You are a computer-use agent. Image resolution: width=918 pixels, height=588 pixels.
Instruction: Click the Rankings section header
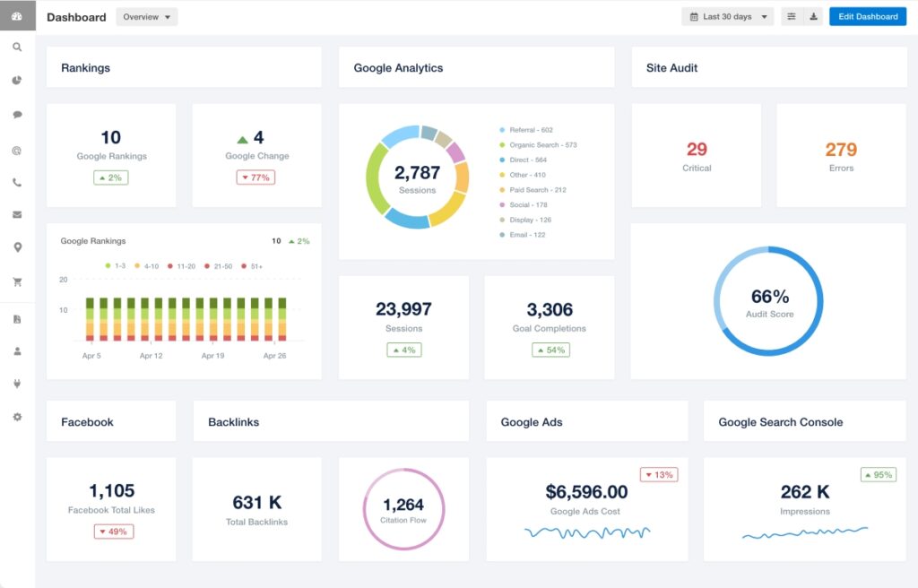[184, 67]
